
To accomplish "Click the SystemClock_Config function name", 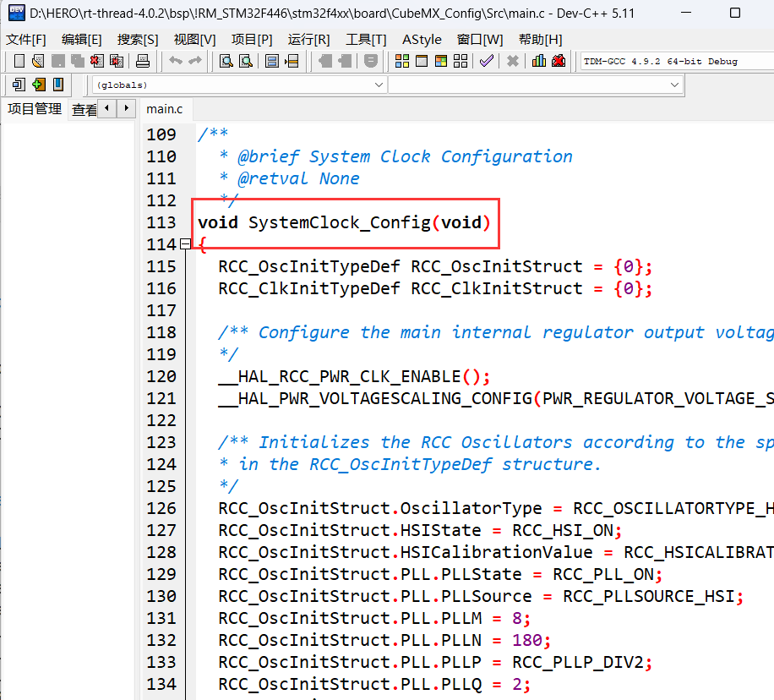I will point(340,223).
